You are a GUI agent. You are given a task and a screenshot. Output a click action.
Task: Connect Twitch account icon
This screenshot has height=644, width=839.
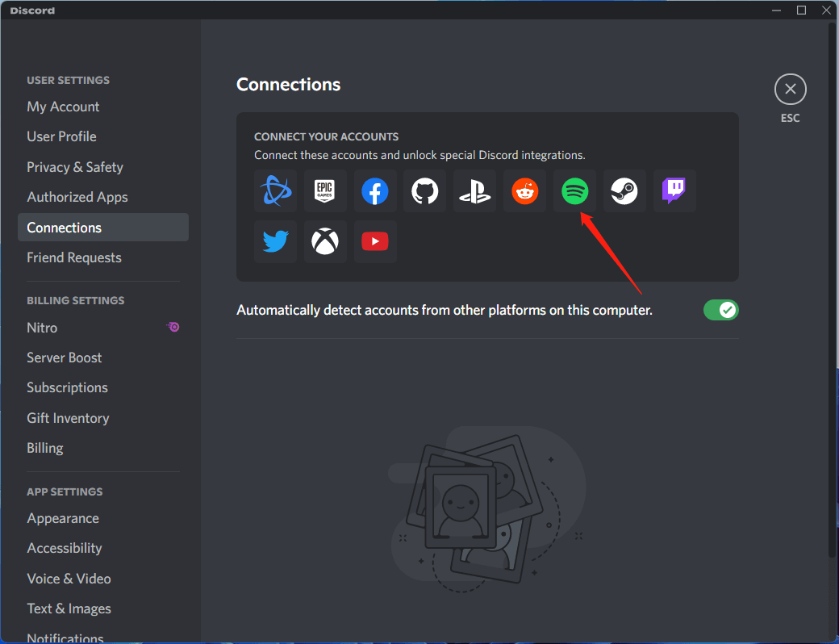point(674,191)
